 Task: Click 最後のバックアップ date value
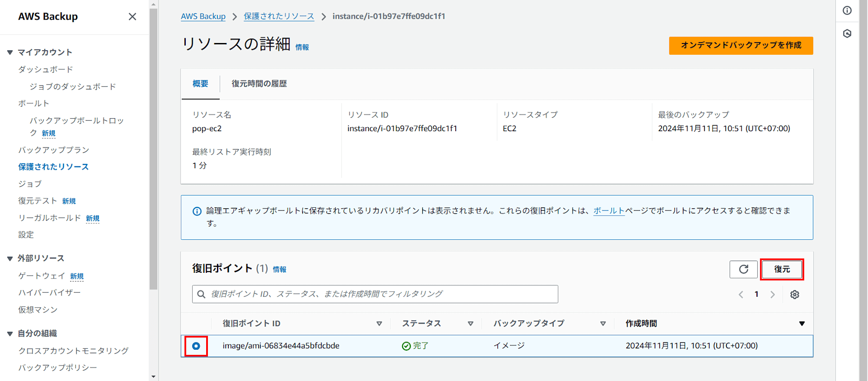[724, 129]
